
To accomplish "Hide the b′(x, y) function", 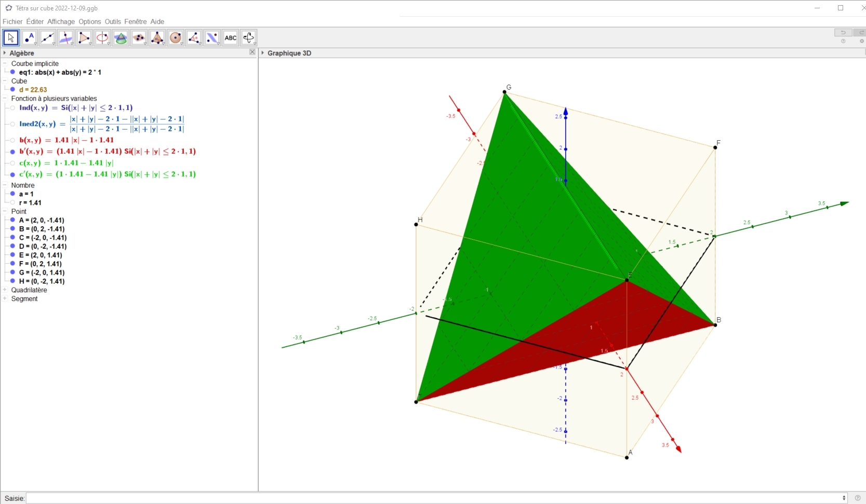I will click(x=13, y=152).
